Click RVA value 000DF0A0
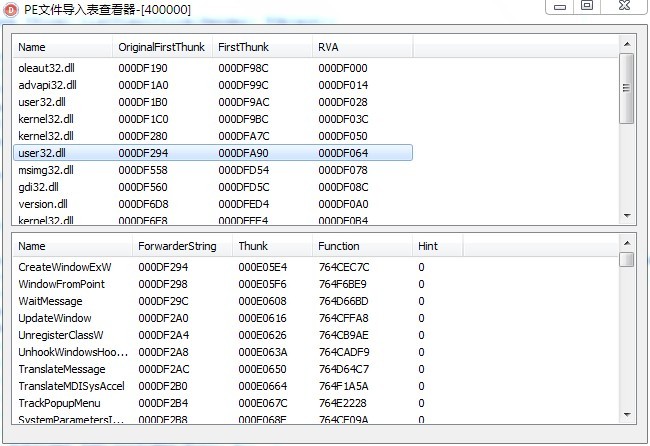650x446 pixels. tap(343, 204)
